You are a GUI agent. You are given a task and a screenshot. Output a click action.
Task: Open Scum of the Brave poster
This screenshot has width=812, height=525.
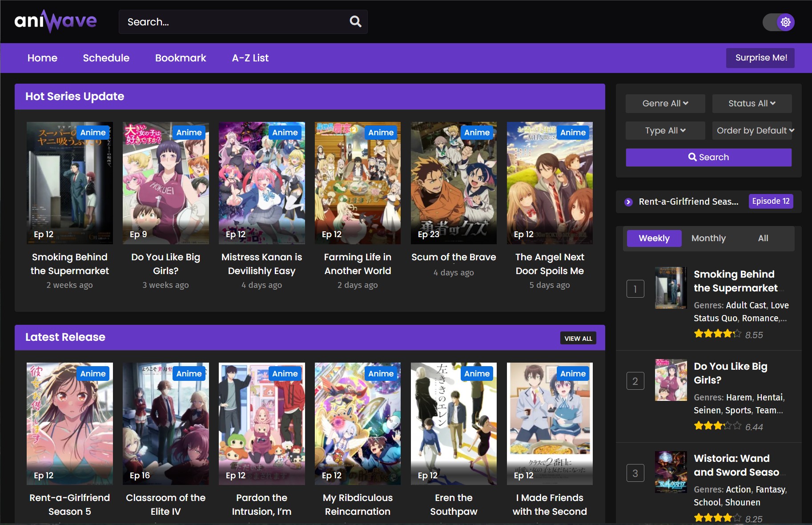coord(454,183)
